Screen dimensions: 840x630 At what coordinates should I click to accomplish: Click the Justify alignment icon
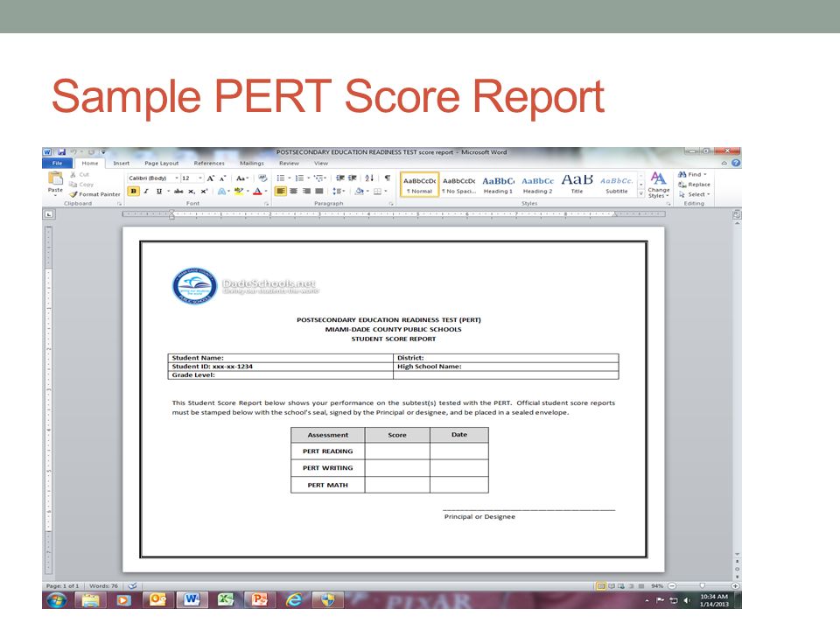point(319,192)
